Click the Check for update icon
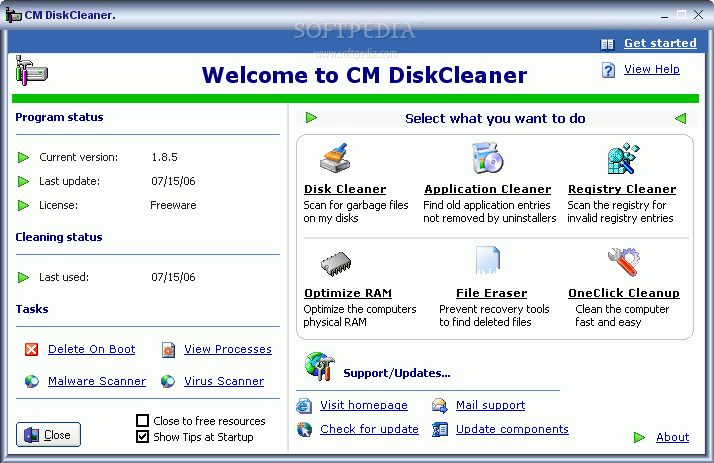 (x=304, y=429)
